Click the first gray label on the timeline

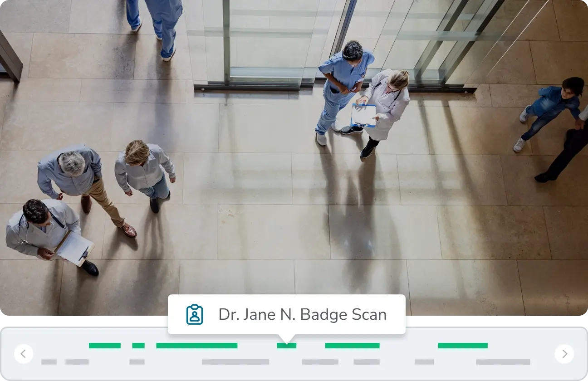click(49, 362)
